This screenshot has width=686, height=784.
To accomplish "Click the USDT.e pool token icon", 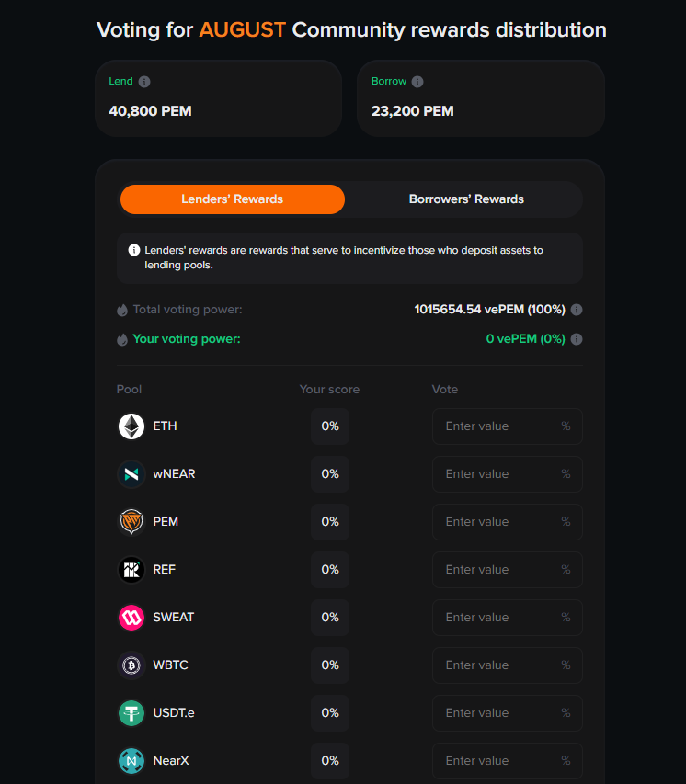I will point(131,713).
